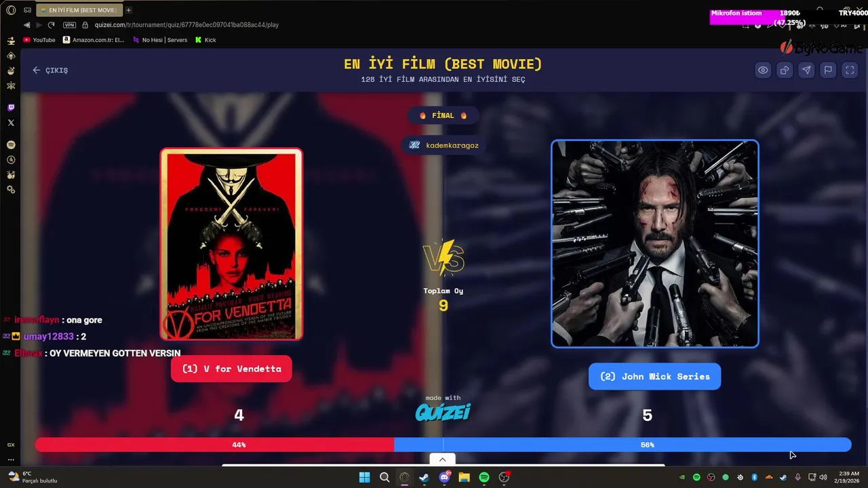
Task: Click the chat message from umay12833
Action: [x=45, y=336]
